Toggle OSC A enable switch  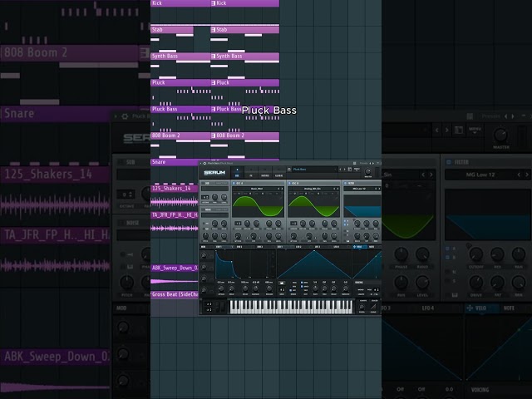click(x=234, y=183)
